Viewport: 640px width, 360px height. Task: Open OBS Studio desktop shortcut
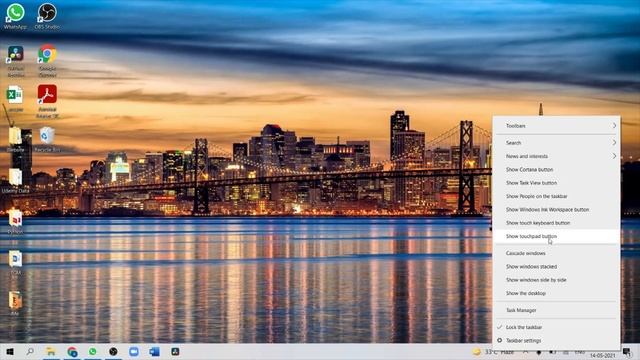pos(47,16)
